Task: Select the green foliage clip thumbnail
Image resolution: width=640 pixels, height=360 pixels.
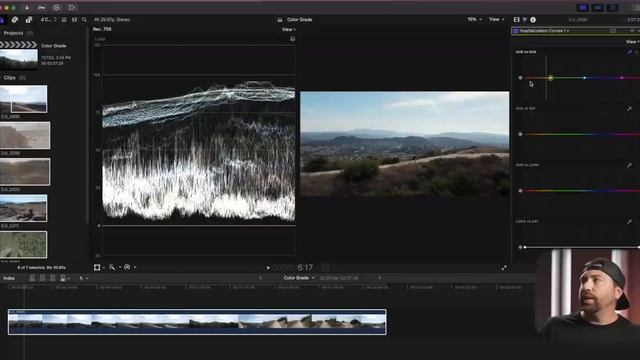Action: (23, 245)
